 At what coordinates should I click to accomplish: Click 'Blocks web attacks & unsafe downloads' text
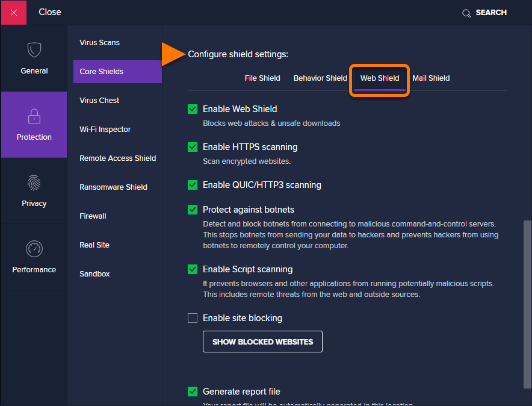[271, 123]
